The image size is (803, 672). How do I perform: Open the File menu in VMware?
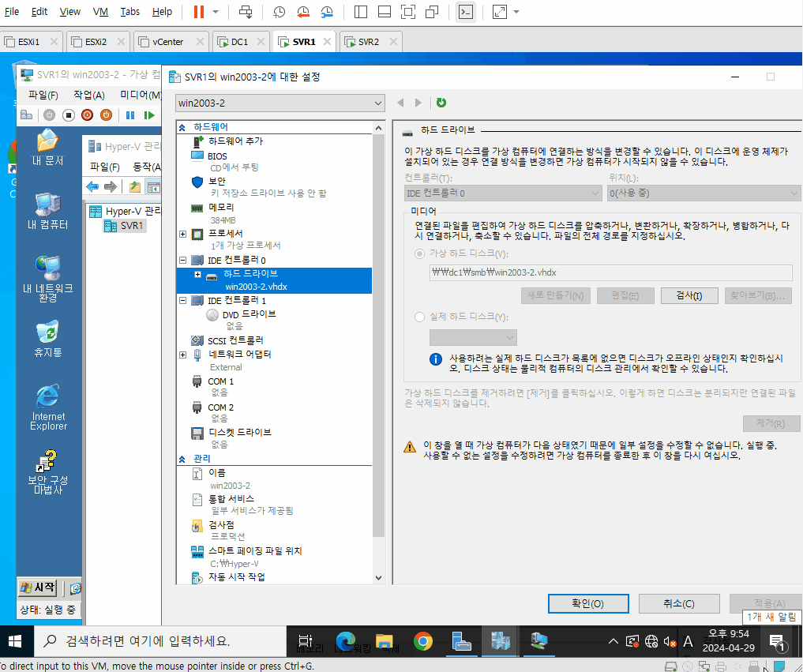12,12
